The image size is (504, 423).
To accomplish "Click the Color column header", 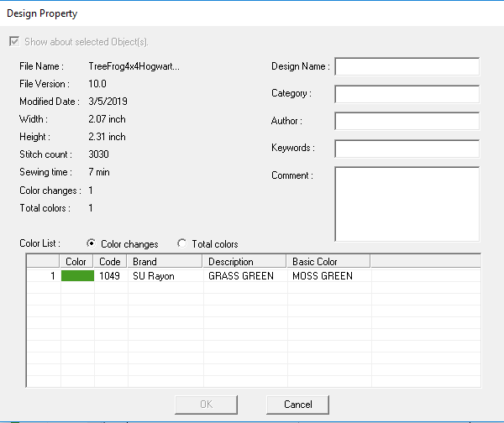I will click(x=76, y=262).
